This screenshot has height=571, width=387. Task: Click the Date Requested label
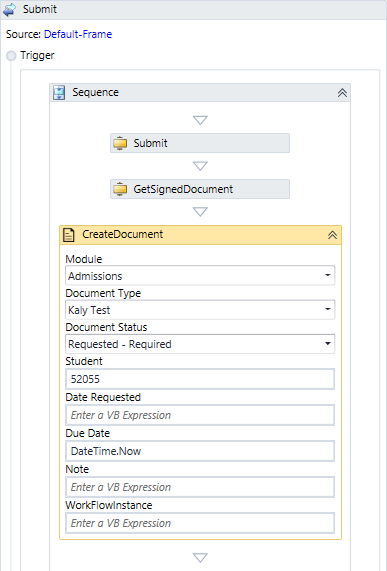click(103, 397)
